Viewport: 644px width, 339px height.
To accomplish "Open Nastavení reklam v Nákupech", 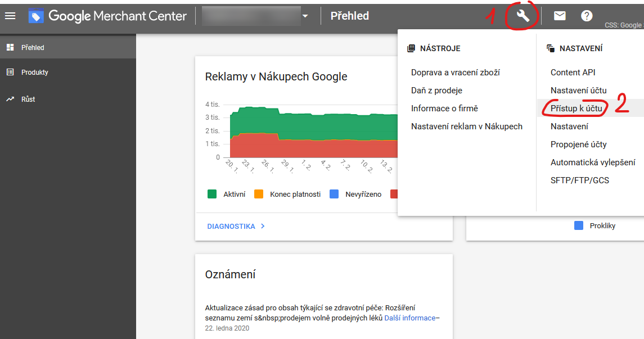I will pyautogui.click(x=467, y=126).
